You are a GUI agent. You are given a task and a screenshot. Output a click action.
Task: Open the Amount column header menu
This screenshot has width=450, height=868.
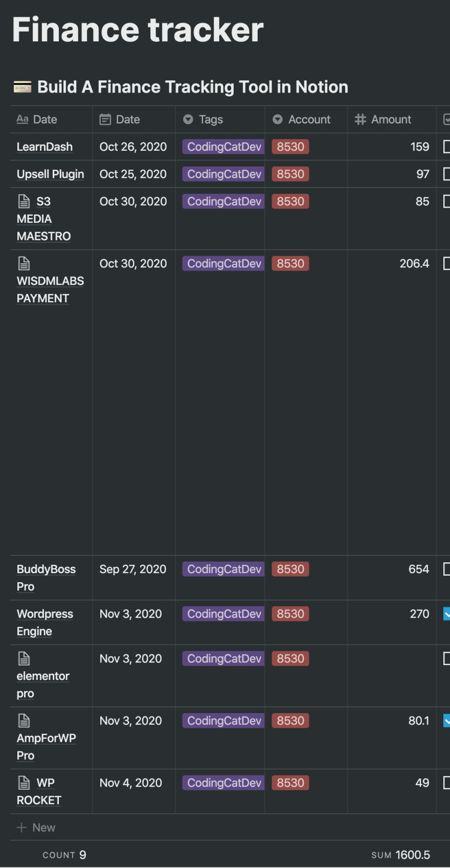pos(392,120)
